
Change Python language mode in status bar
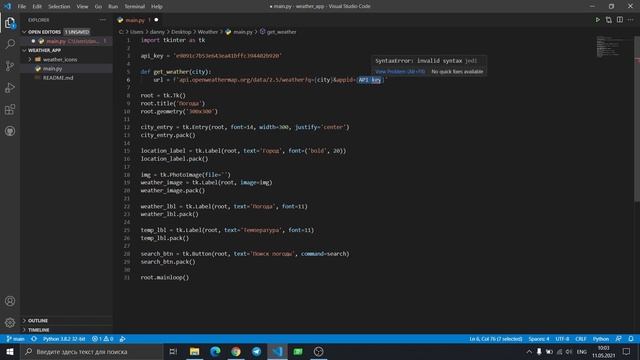[x=601, y=339]
